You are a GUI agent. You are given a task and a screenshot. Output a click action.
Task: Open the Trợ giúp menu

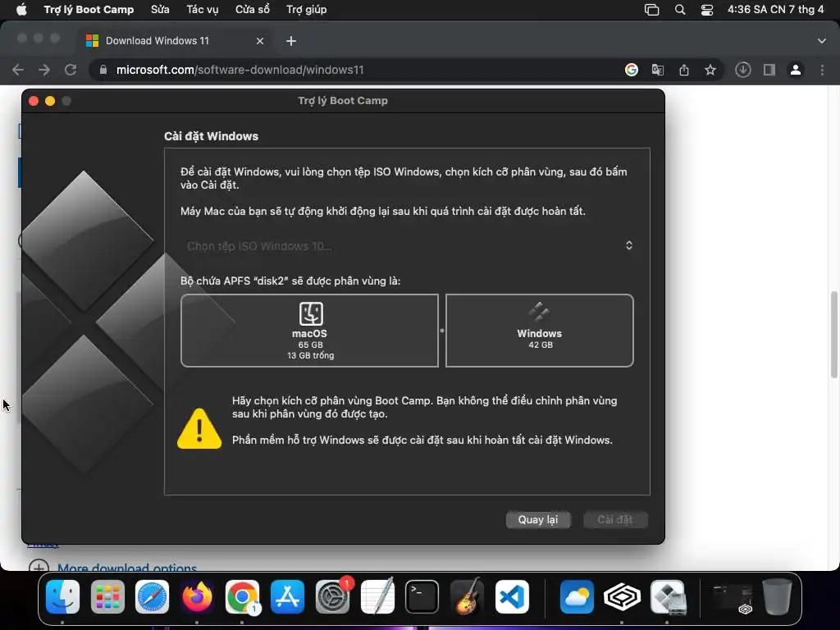pyautogui.click(x=307, y=10)
